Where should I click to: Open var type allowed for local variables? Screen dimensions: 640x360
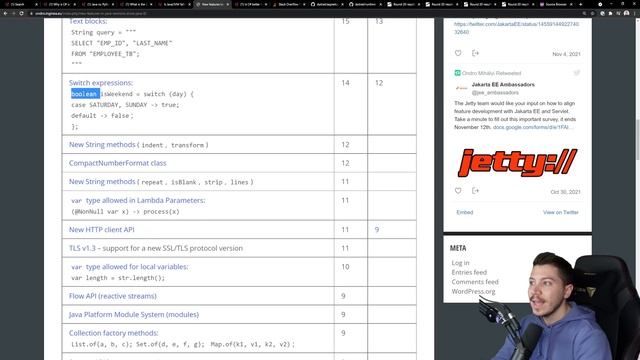[x=129, y=267]
